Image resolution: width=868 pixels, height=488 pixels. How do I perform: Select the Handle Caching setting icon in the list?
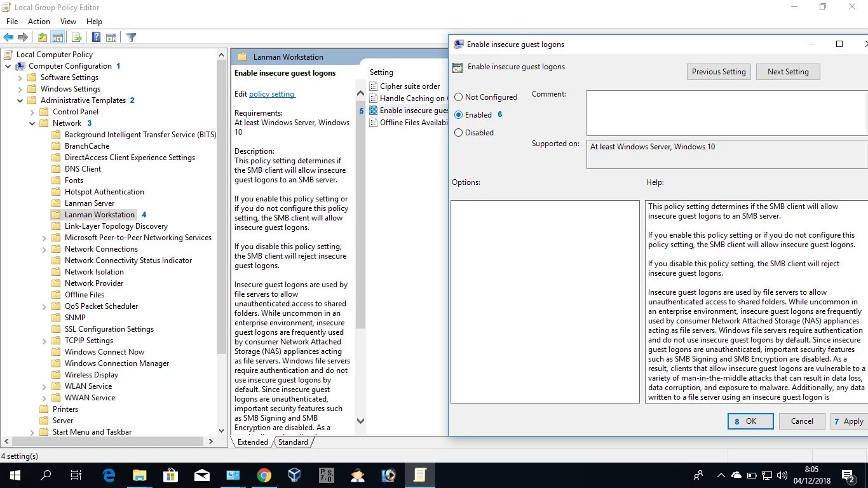click(x=374, y=98)
